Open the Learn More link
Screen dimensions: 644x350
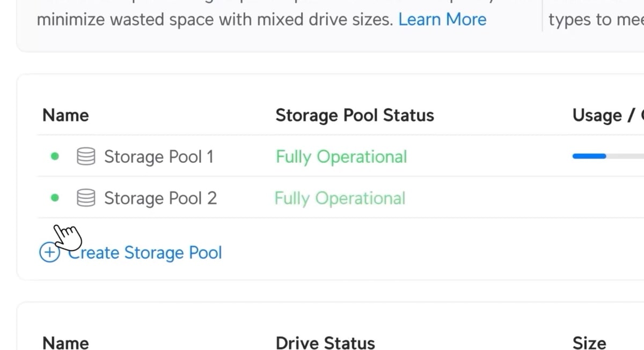click(442, 20)
